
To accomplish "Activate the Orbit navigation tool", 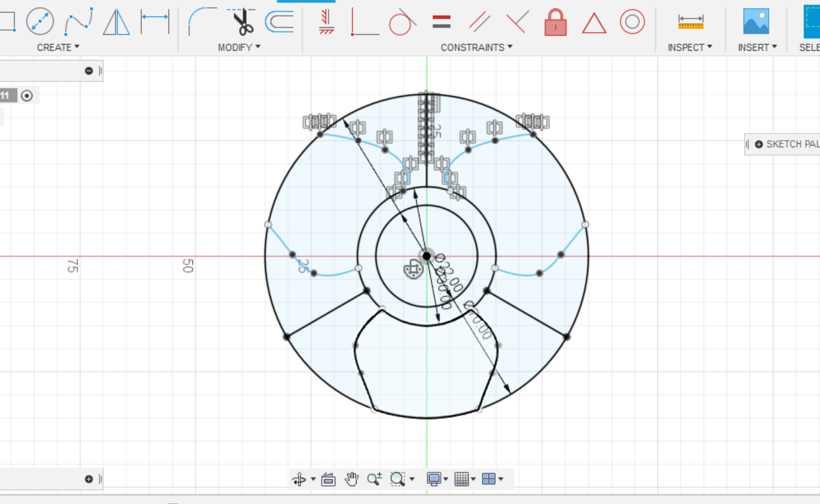I will [x=299, y=479].
